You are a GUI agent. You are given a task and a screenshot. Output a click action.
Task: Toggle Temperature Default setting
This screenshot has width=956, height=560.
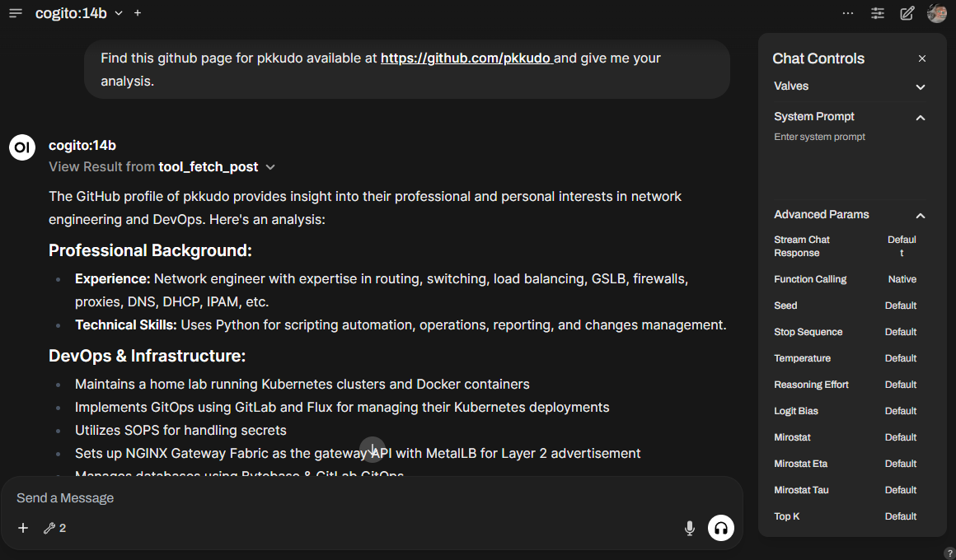[900, 358]
